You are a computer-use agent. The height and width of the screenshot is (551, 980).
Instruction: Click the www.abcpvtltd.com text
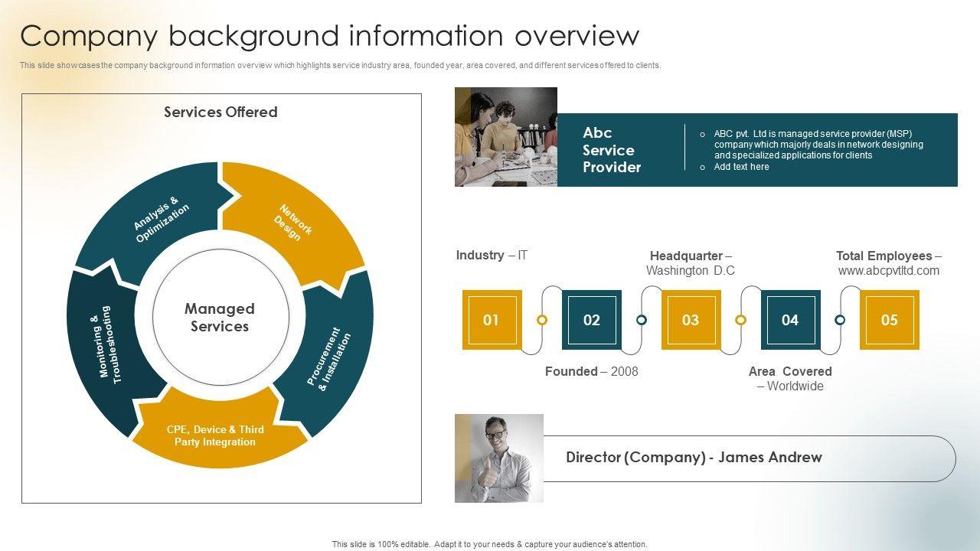888,271
